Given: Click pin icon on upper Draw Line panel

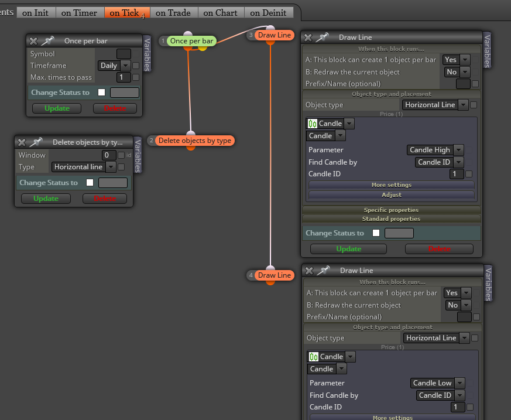Looking at the screenshot, I should (323, 37).
